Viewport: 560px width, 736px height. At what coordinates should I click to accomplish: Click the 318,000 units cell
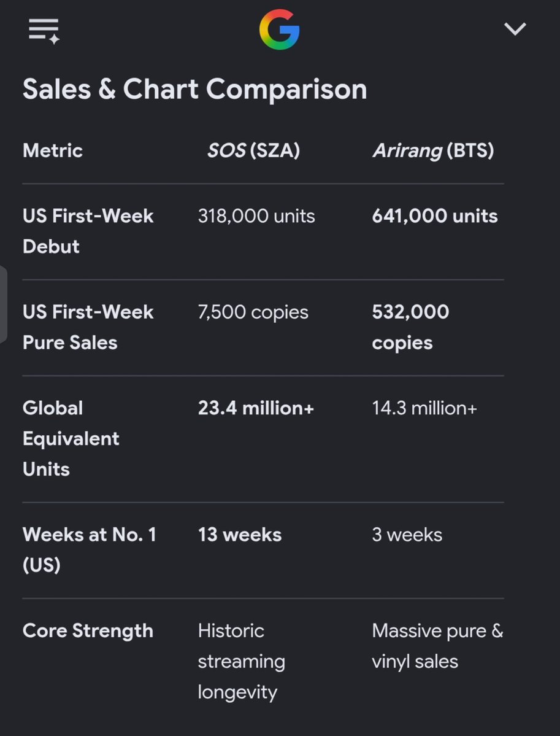pos(256,216)
